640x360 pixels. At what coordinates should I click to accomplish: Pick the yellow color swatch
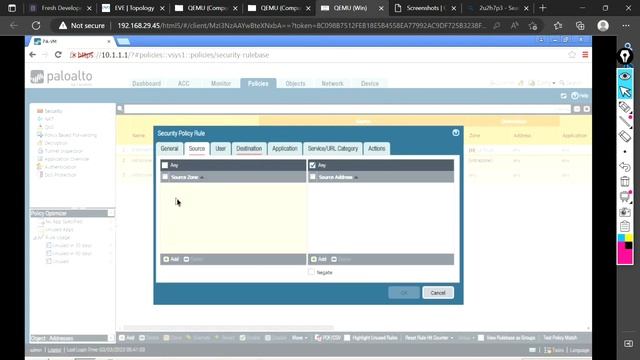(629, 238)
